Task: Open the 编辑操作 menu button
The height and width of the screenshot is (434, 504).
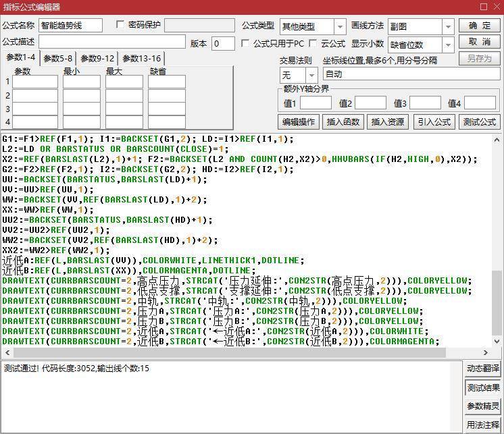Action: [x=299, y=122]
